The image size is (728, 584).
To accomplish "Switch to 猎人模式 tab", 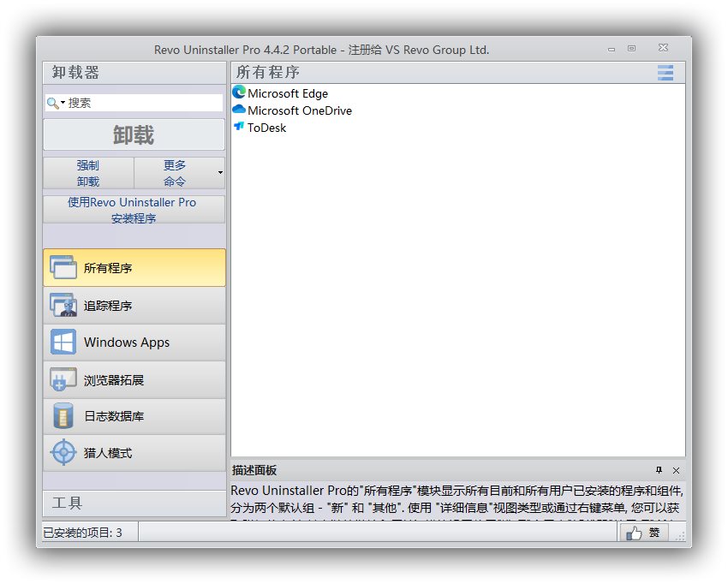I will [134, 453].
